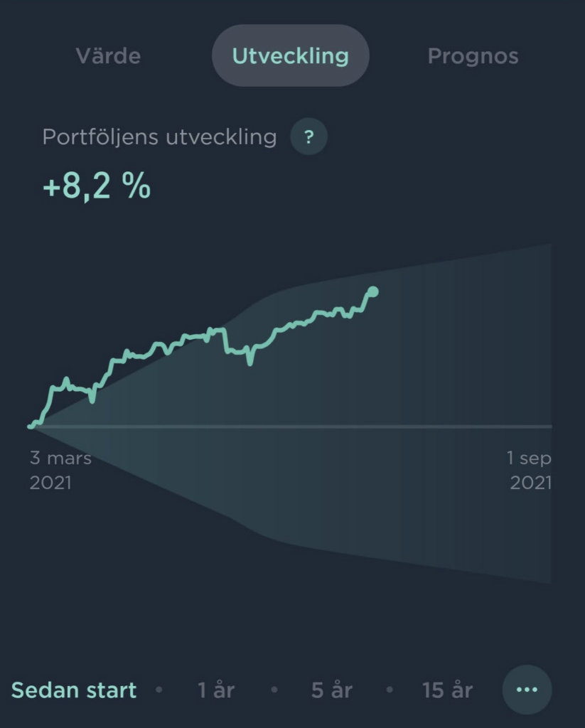Screen dimensions: 585x728
Task: Click the dot separator after Sedan start
Action: [159, 690]
